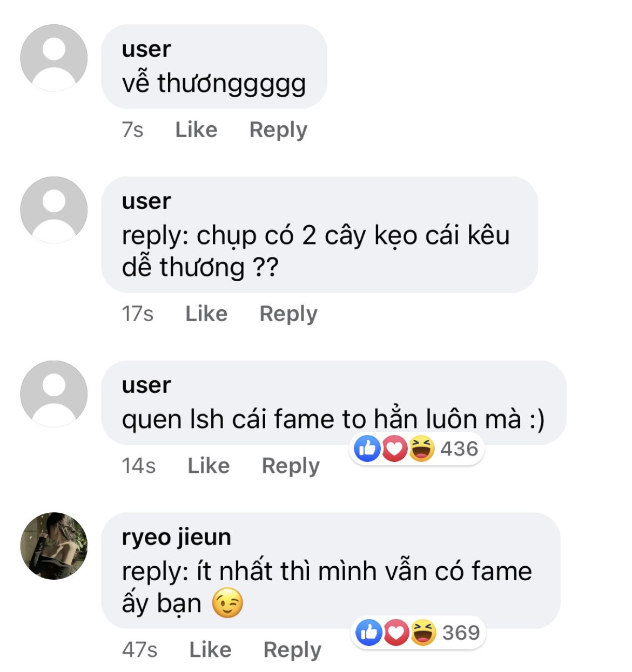Image resolution: width=632 pixels, height=672 pixels.
Task: Like the 'vẽ thươngggg' comment
Action: [196, 130]
